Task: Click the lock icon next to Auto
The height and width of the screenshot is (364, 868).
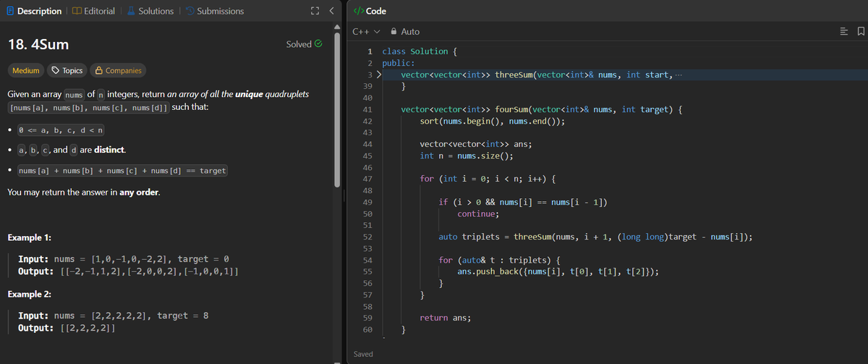Action: coord(393,32)
